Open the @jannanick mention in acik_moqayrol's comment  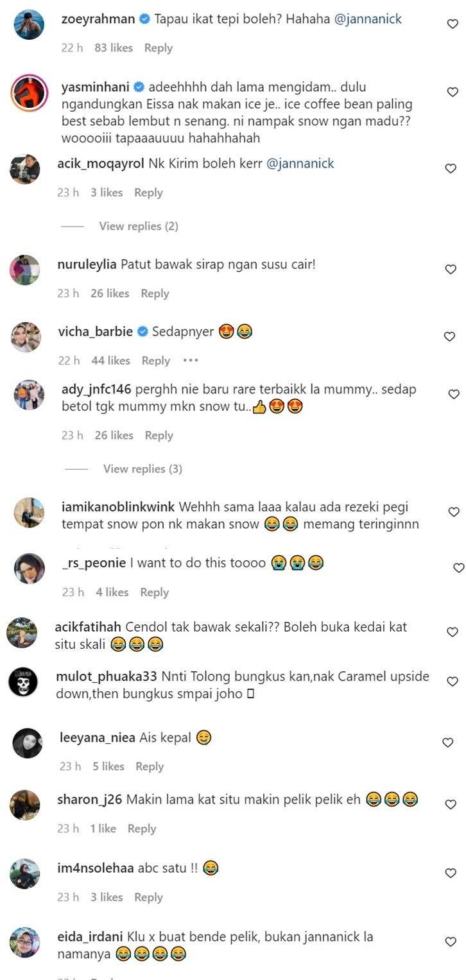click(x=300, y=164)
